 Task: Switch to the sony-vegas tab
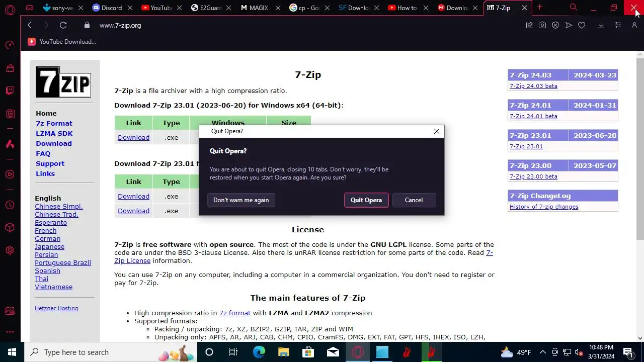click(61, 8)
